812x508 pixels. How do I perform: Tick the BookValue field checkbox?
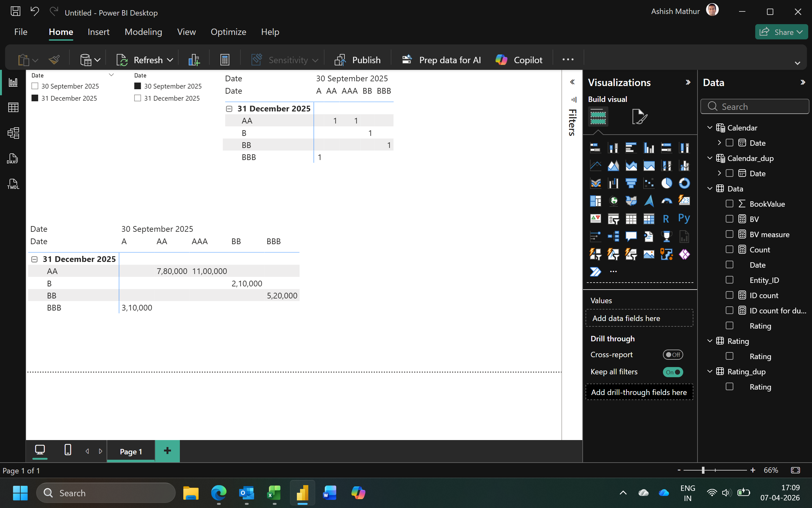point(729,204)
